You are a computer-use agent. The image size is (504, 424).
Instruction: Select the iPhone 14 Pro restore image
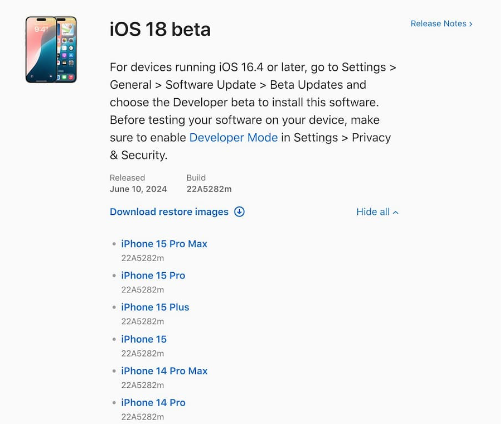153,402
